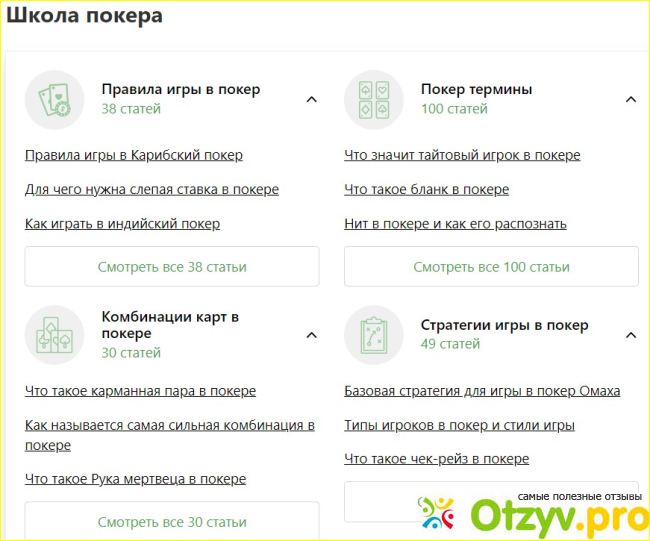Click the Покер термины cards icon
650x541 pixels.
[x=374, y=99]
